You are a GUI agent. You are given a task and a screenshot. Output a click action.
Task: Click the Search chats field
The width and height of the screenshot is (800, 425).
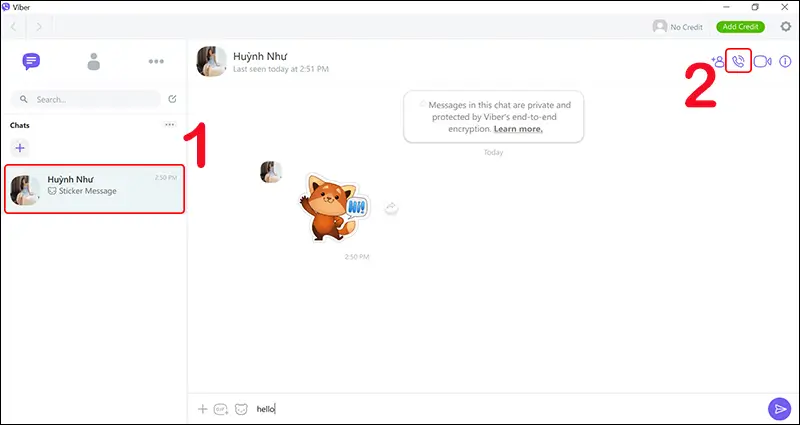point(85,99)
